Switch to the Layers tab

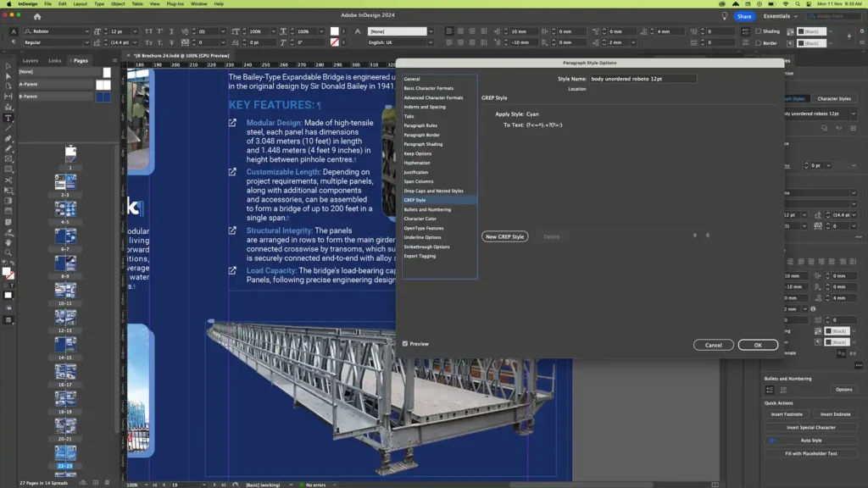tap(31, 60)
